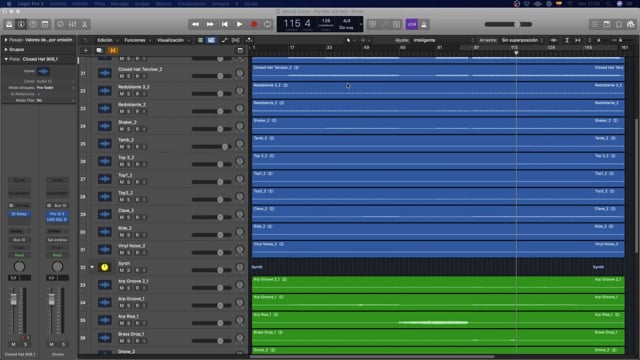This screenshot has height=360, width=640.
Task: Toggle the Show Automation button
Action: [x=224, y=40]
